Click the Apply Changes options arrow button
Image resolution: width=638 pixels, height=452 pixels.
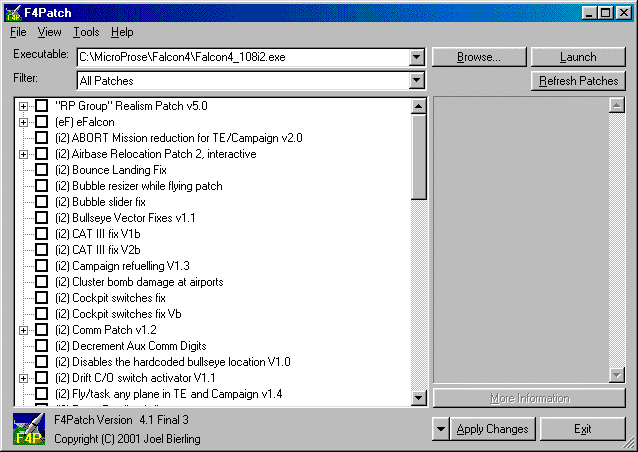pyautogui.click(x=441, y=429)
